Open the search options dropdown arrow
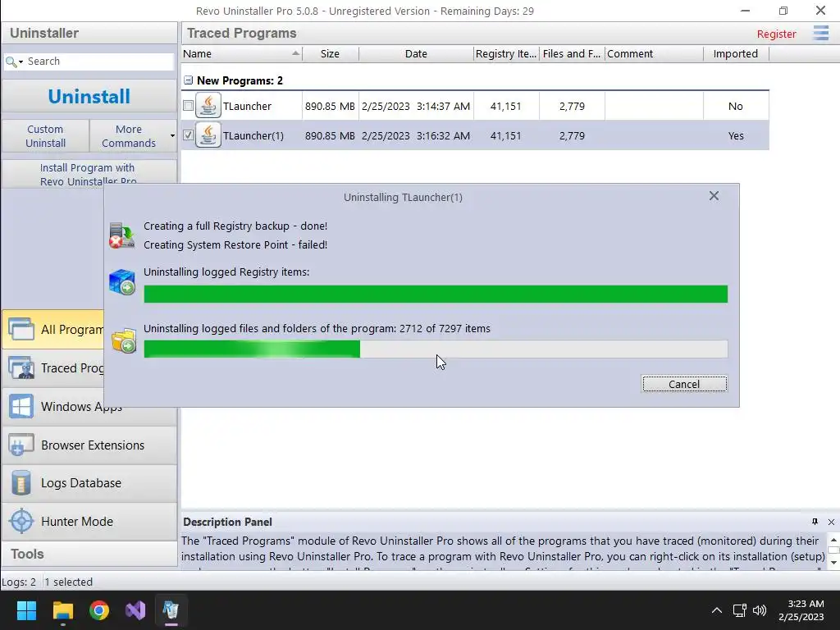This screenshot has height=630, width=840. pos(21,62)
